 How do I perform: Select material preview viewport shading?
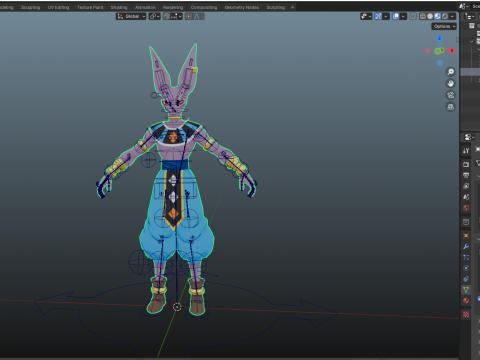437,16
